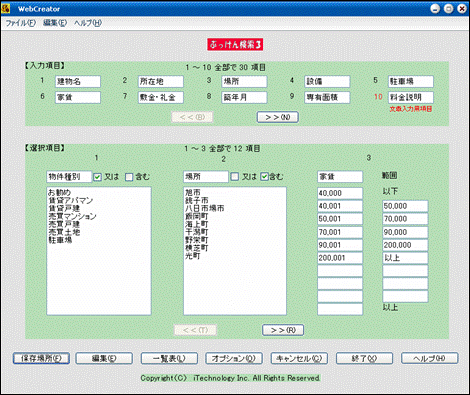The height and width of the screenshot is (395, 470).
Task: Click 終了(X) exit button
Action: click(x=364, y=358)
